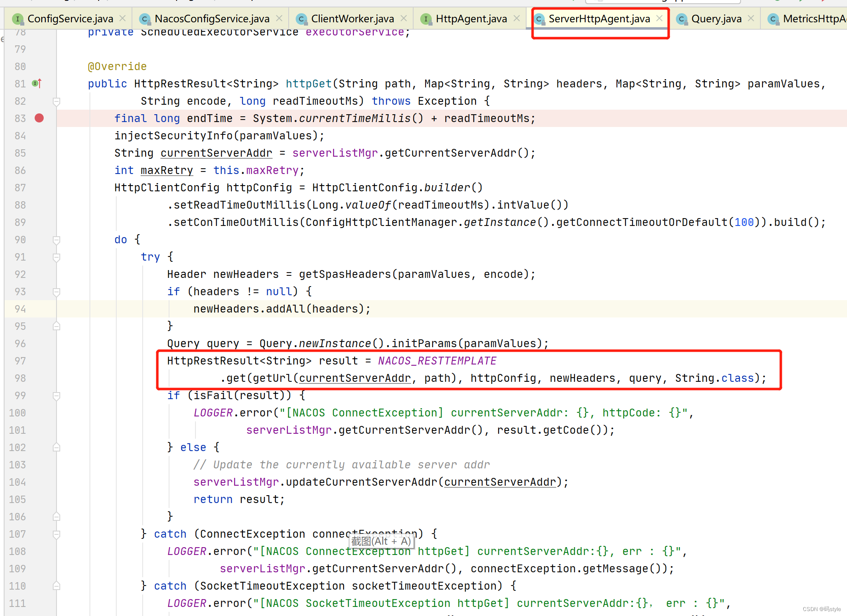Close the HttpAgent.java tab
The width and height of the screenshot is (847, 616).
[517, 19]
